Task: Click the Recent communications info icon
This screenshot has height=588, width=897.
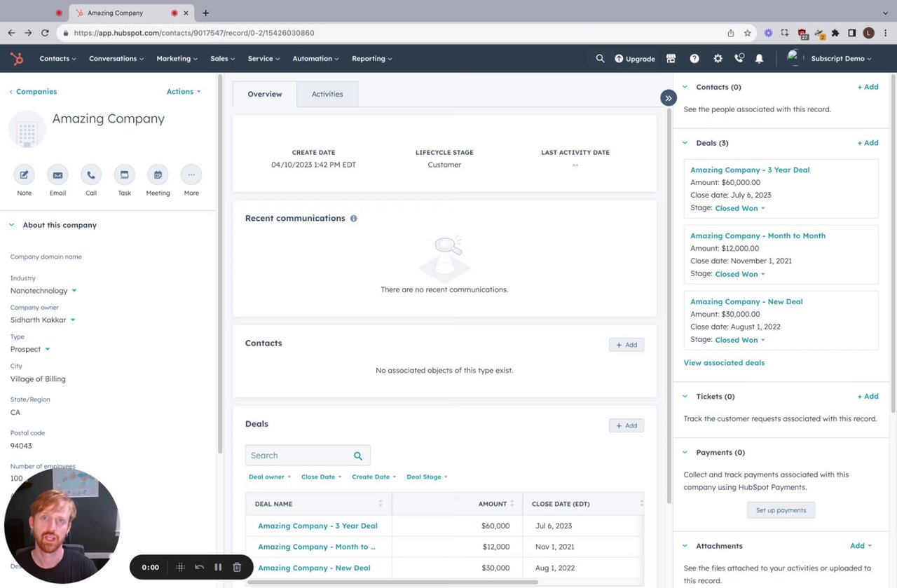Action: pos(353,219)
